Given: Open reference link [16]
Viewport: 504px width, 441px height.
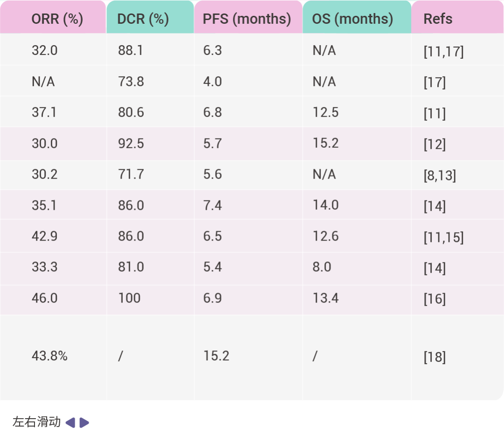Looking at the screenshot, I should (x=434, y=299).
